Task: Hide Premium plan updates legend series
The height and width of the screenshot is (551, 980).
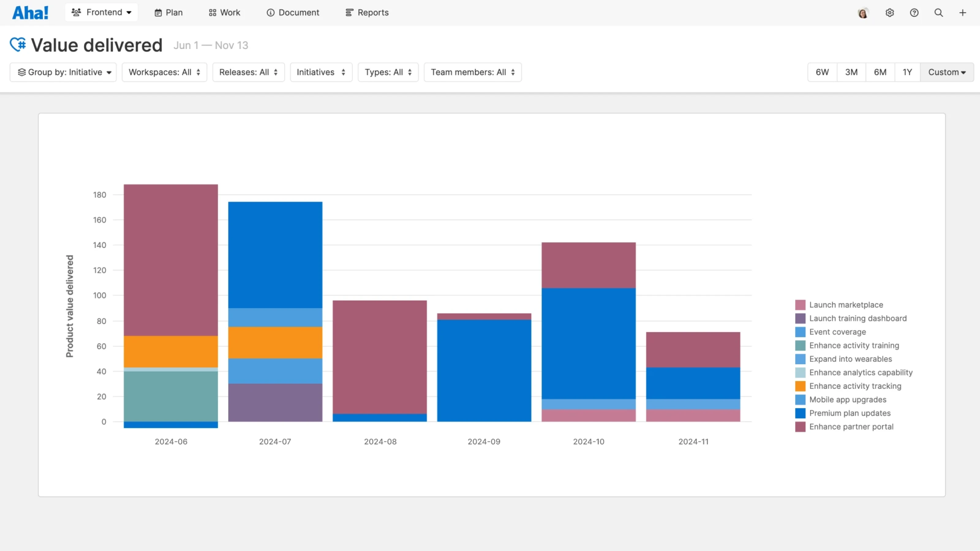Action: click(850, 413)
